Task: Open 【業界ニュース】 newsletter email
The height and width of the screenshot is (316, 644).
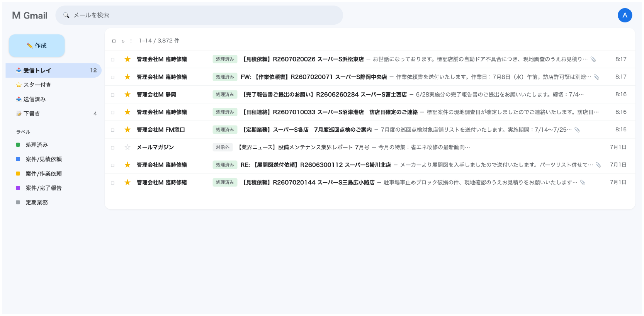Action: (x=303, y=147)
